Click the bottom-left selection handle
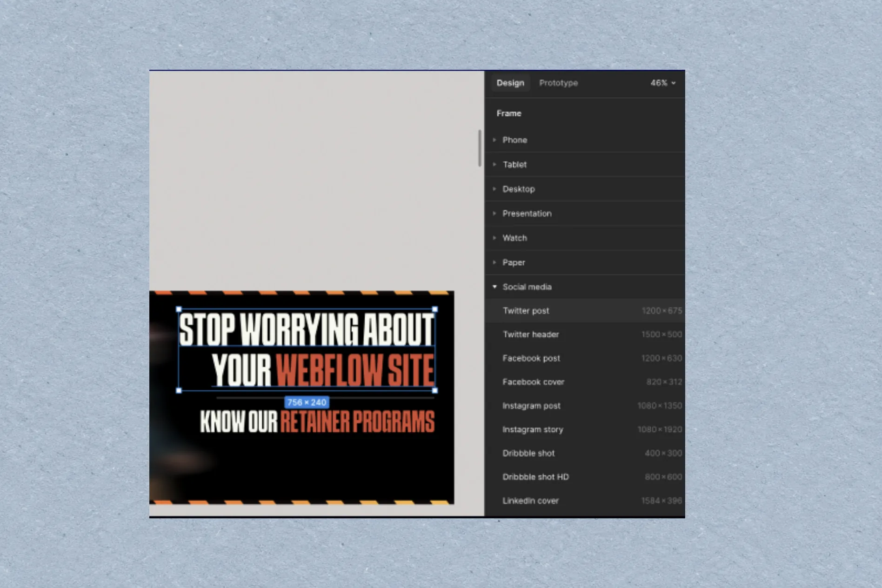This screenshot has width=882, height=588. [x=179, y=391]
